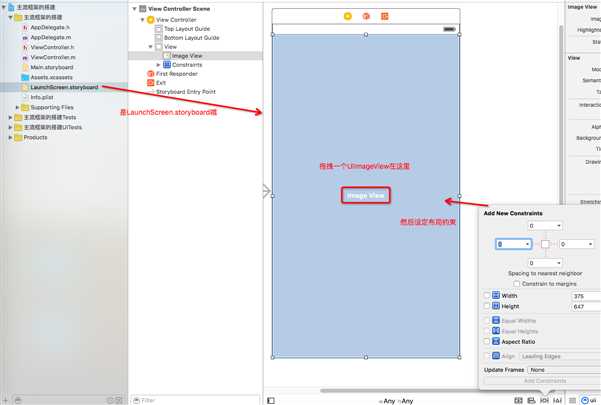Viewport: 601px width, 405px height.
Task: Click the Any Any size class control
Action: coord(396,401)
